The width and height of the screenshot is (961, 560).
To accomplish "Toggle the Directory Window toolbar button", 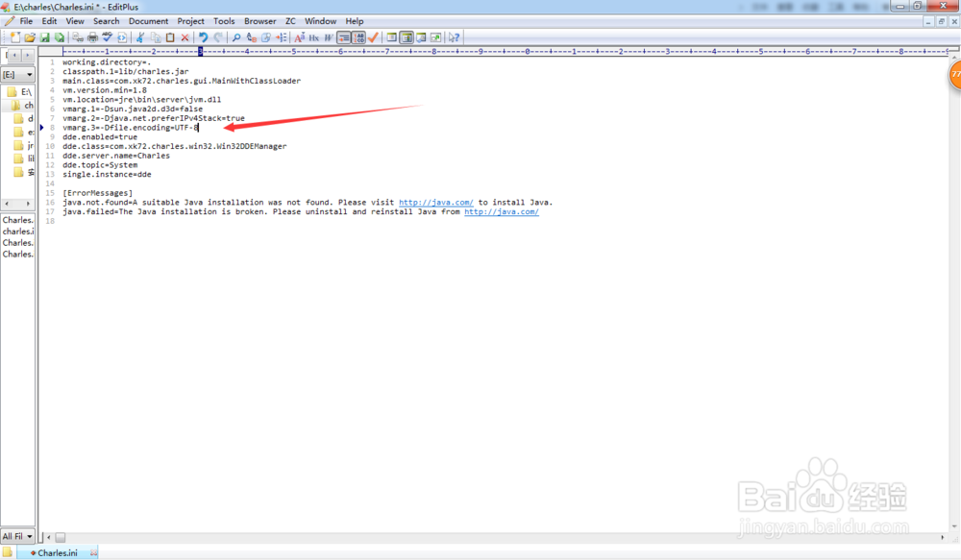I will click(407, 37).
